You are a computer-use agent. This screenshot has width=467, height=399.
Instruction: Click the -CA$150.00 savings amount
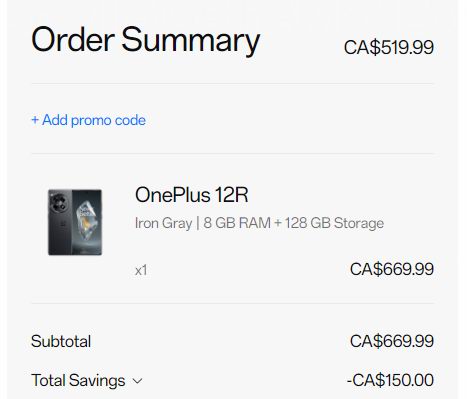tap(390, 380)
